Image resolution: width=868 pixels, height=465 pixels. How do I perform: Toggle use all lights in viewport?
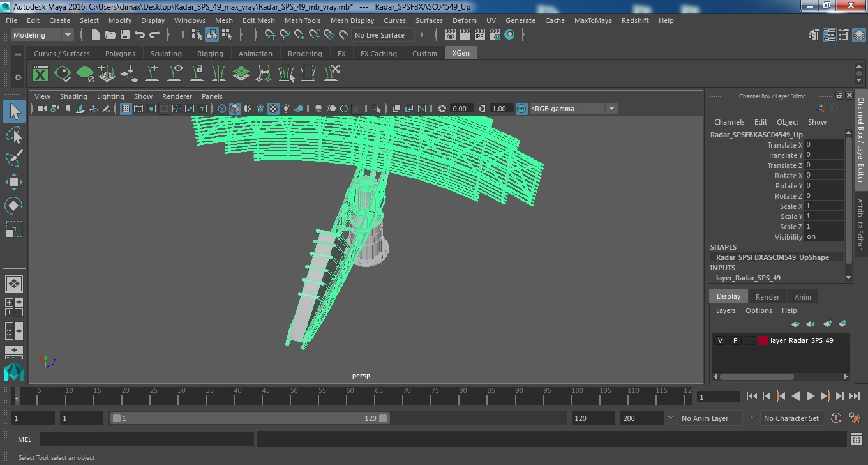click(x=286, y=109)
